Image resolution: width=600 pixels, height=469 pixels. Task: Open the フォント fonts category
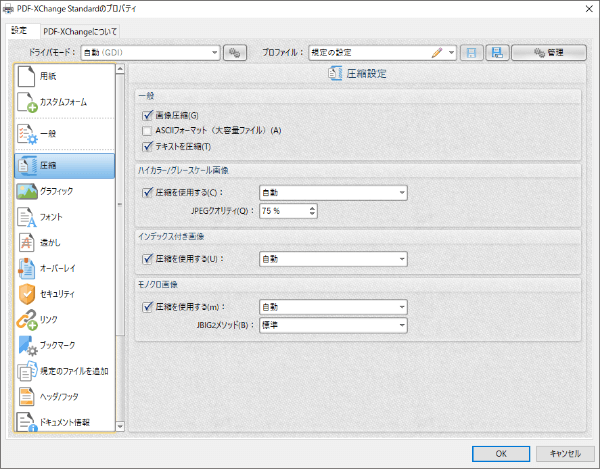(64, 217)
